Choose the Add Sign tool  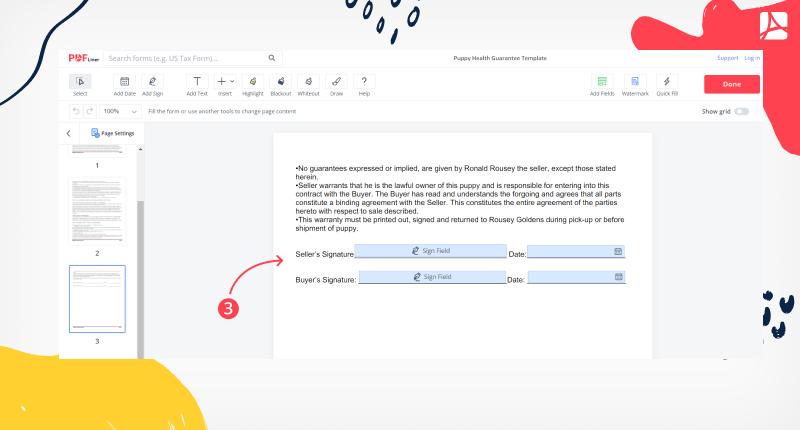pyautogui.click(x=152, y=84)
